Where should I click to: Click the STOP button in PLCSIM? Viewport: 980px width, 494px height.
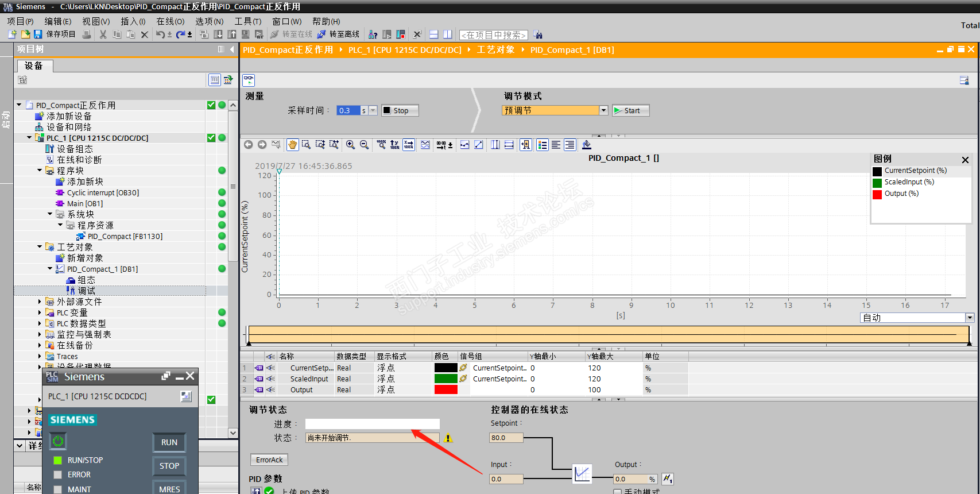169,466
